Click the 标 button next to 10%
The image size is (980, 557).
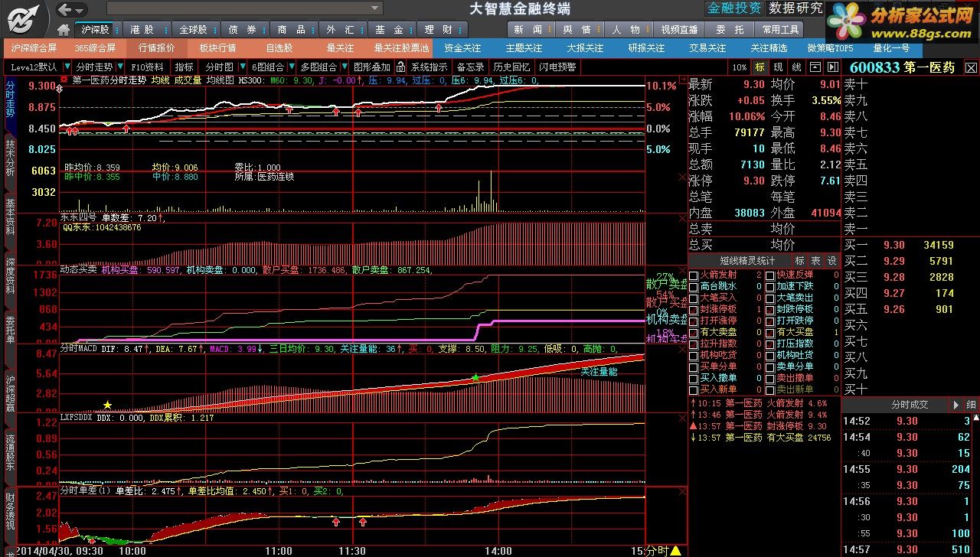coord(759,67)
